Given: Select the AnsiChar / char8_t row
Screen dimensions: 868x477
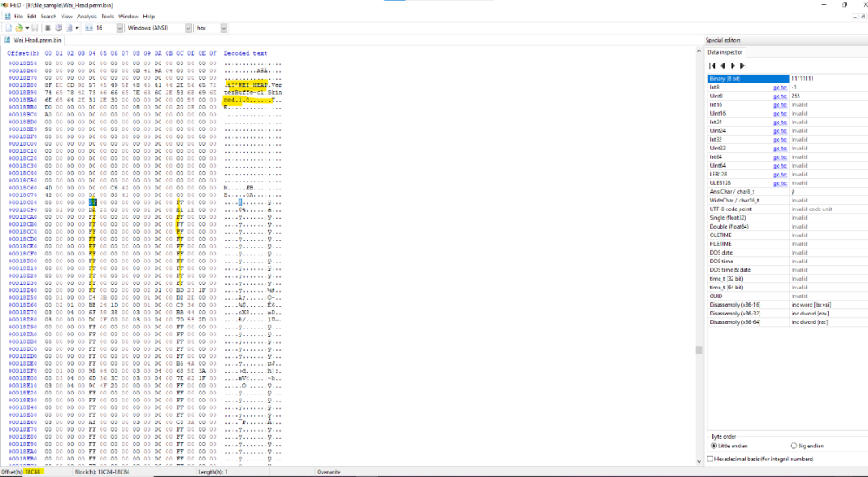Looking at the screenshot, I should [788, 192].
